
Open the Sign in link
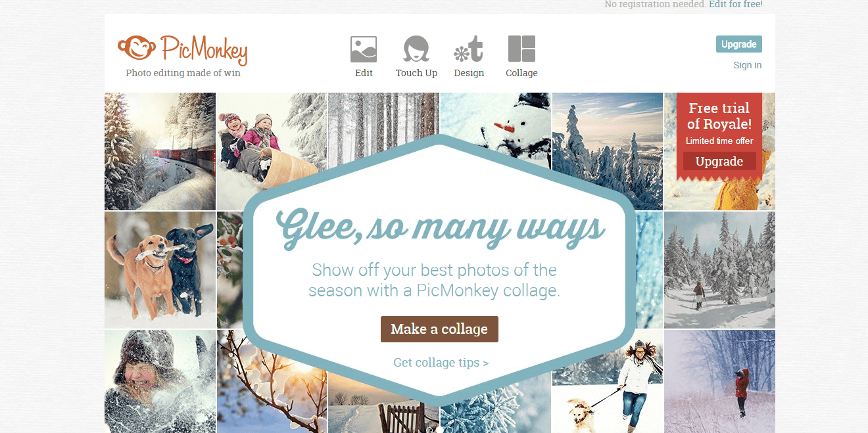point(748,65)
